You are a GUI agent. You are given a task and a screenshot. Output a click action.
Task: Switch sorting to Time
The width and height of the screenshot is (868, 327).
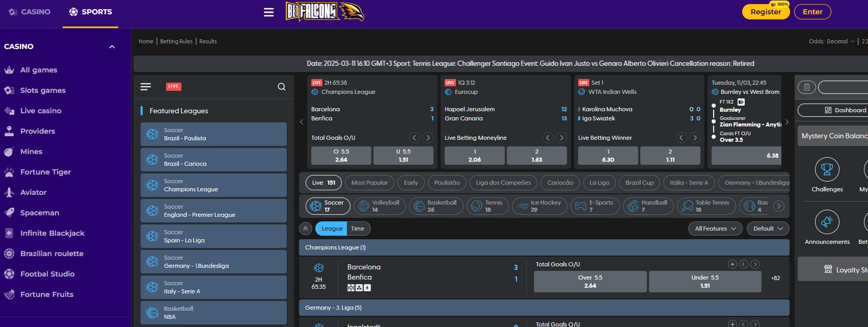358,229
